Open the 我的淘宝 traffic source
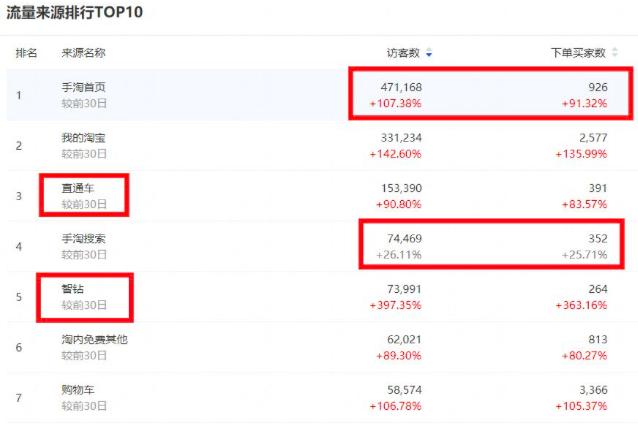This screenshot has width=638, height=430. [x=83, y=138]
